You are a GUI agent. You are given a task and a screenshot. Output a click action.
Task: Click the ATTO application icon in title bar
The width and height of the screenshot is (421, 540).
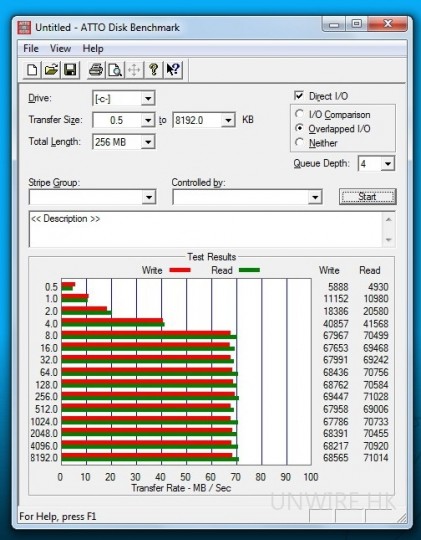(24, 28)
